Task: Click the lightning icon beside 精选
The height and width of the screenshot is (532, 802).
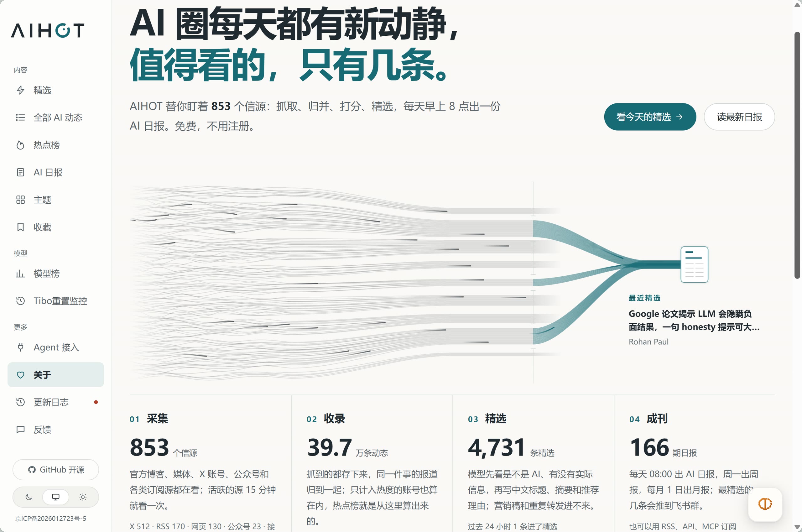Action: pyautogui.click(x=21, y=90)
